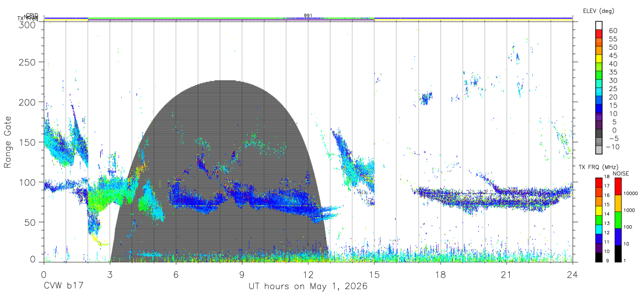The height and width of the screenshot is (297, 644).
Task: Click the UT hours axis tick "15"
Action: tap(374, 274)
